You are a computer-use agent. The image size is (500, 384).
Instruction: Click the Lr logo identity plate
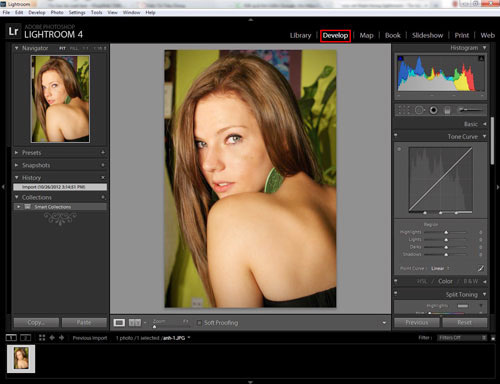click(x=13, y=31)
